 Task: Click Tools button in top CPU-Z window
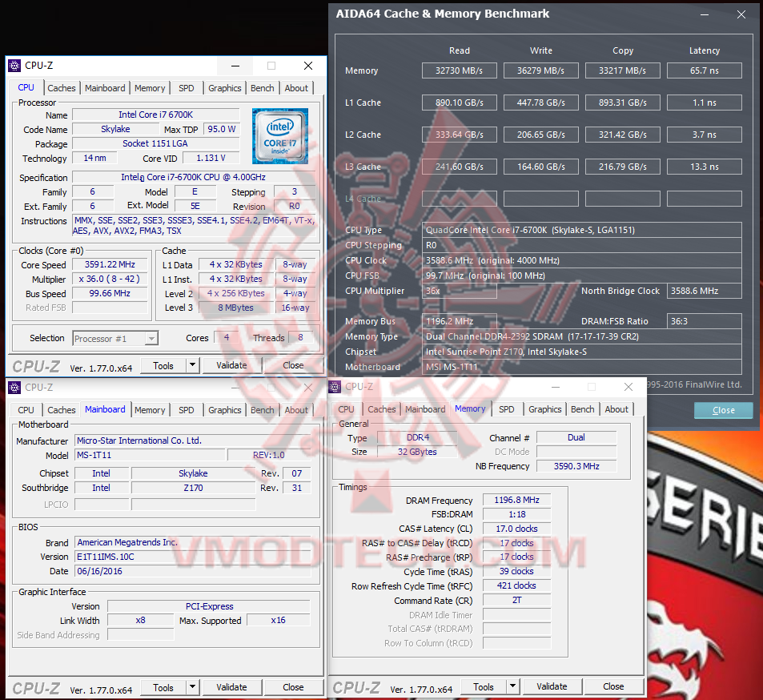pos(163,365)
